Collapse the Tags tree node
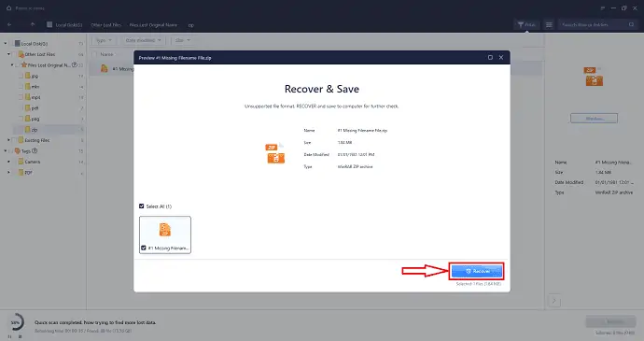The height and width of the screenshot is (341, 644). (6, 151)
